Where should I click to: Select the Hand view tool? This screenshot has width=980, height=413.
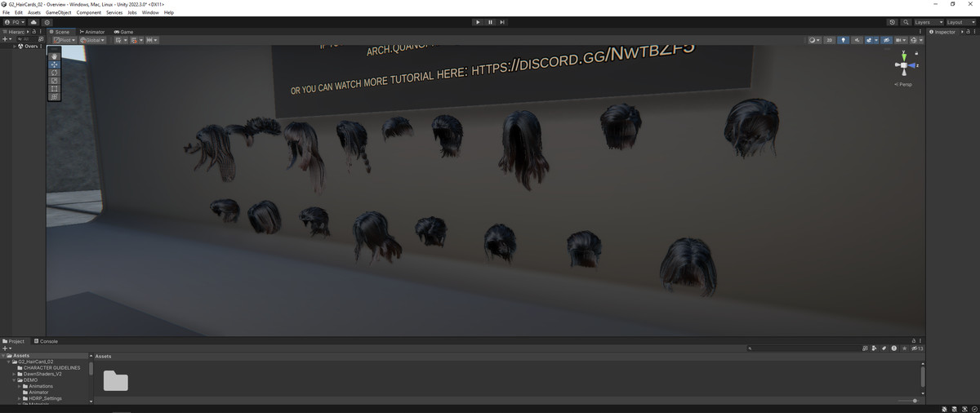[x=54, y=56]
